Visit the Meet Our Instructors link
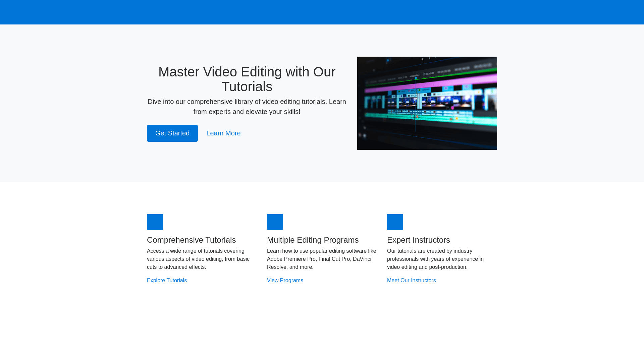This screenshot has width=644, height=362. 411,281
